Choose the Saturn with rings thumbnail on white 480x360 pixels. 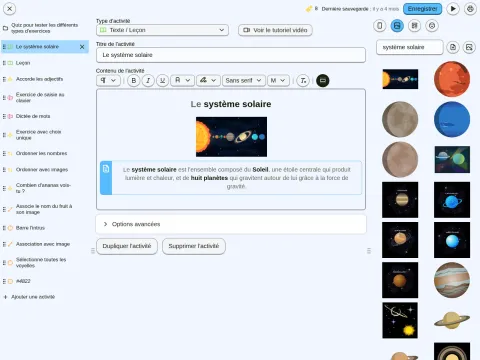coord(452,320)
